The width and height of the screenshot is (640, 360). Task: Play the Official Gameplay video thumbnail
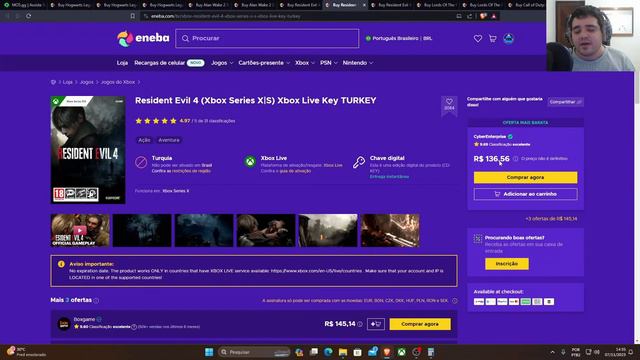[x=80, y=230]
